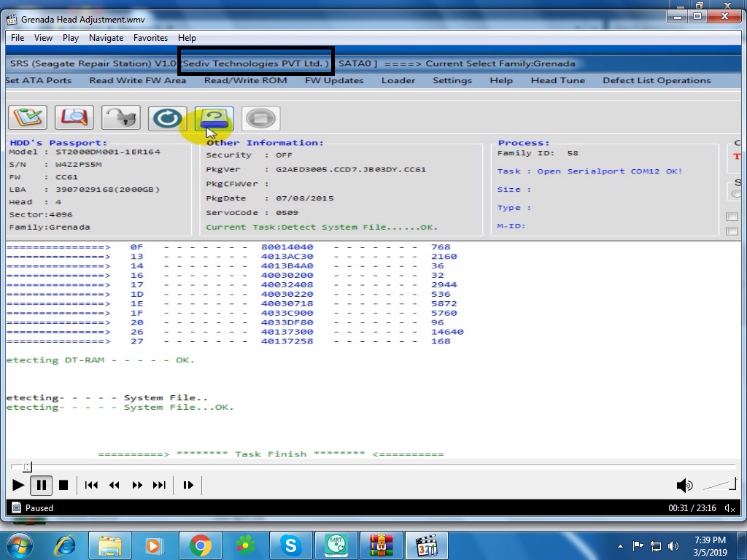Screen dimensions: 747x560
Task: Launch Google Chrome from the taskbar
Action: (x=200, y=545)
